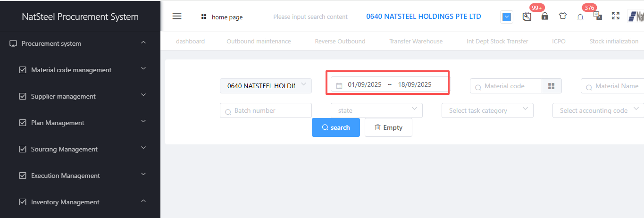Switch to the dashboard tab
This screenshot has height=218, width=644.
[x=190, y=41]
